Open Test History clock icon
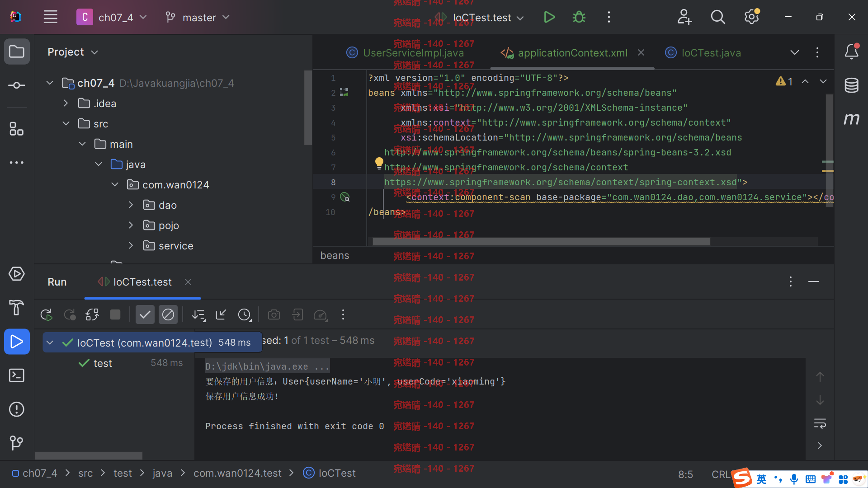The image size is (868, 488). tap(245, 314)
